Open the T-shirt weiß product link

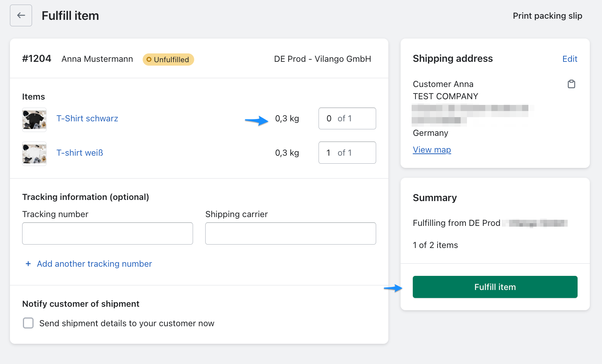[80, 153]
